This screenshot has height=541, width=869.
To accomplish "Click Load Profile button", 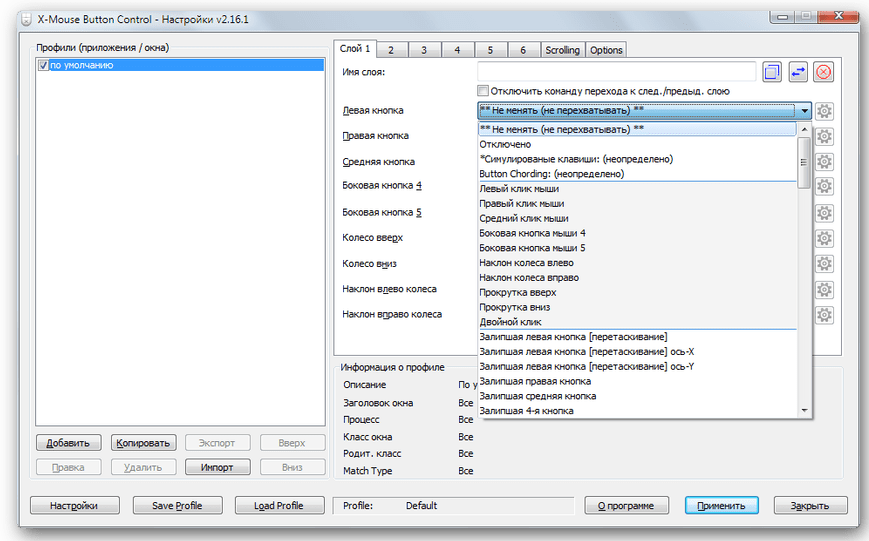I will 279,506.
